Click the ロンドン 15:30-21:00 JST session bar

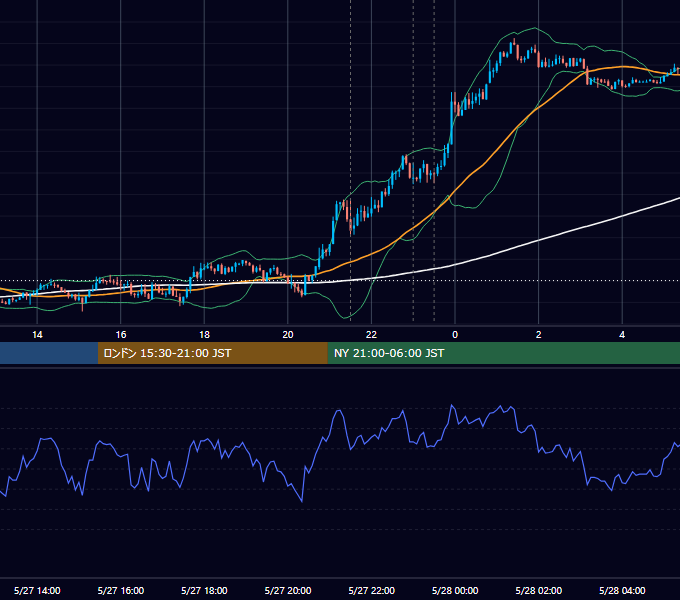click(x=212, y=353)
